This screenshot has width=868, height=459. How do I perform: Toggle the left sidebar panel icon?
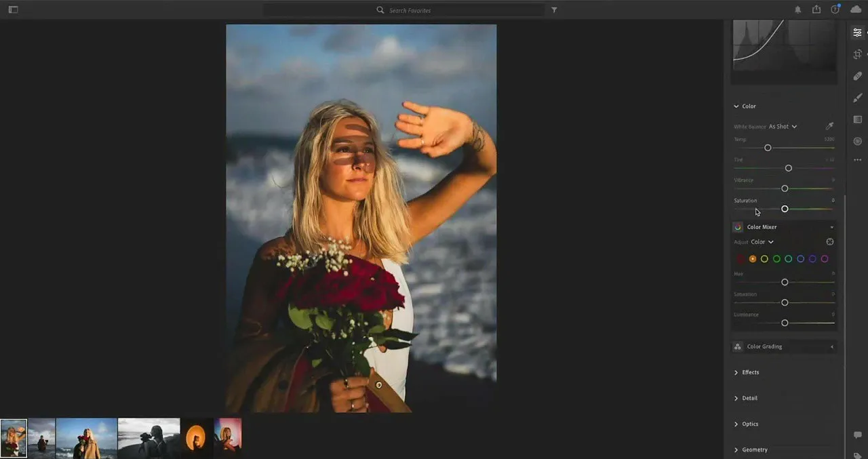point(13,9)
